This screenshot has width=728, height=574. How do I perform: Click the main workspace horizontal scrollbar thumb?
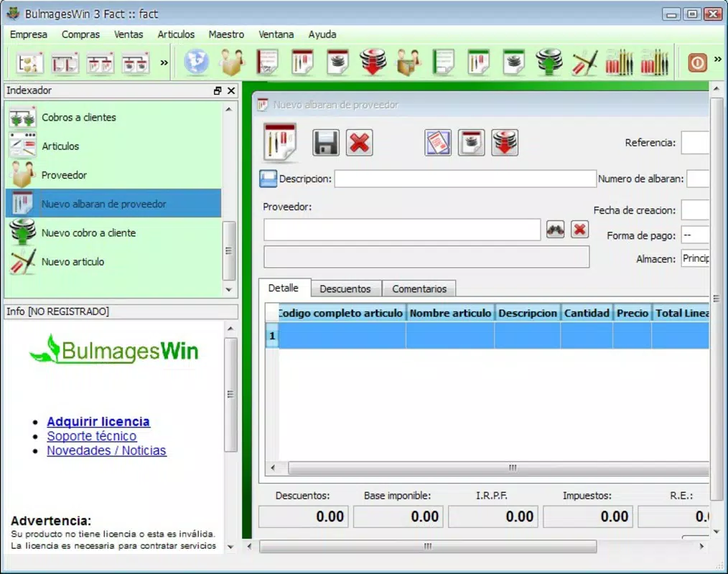[428, 546]
